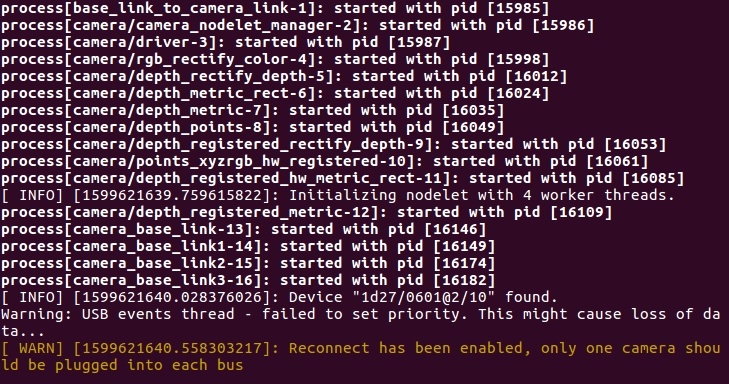The image size is (729, 384).
Task: Click the camera_base_link2-15 process line
Action: coord(248,264)
